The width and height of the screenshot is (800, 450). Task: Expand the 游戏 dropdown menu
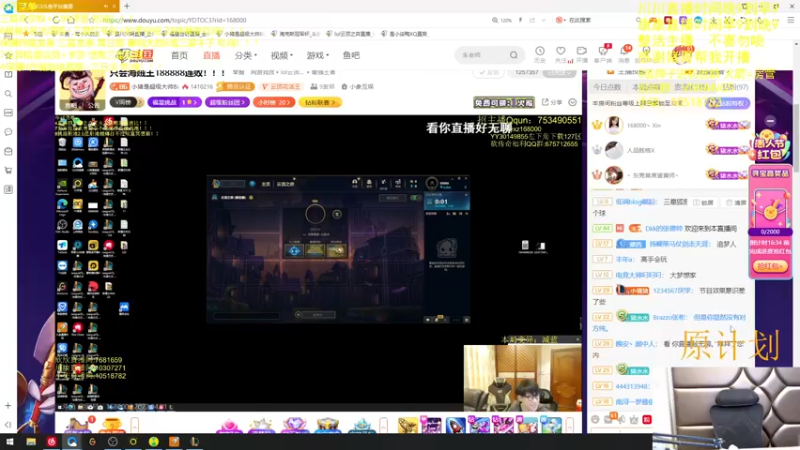(x=317, y=55)
